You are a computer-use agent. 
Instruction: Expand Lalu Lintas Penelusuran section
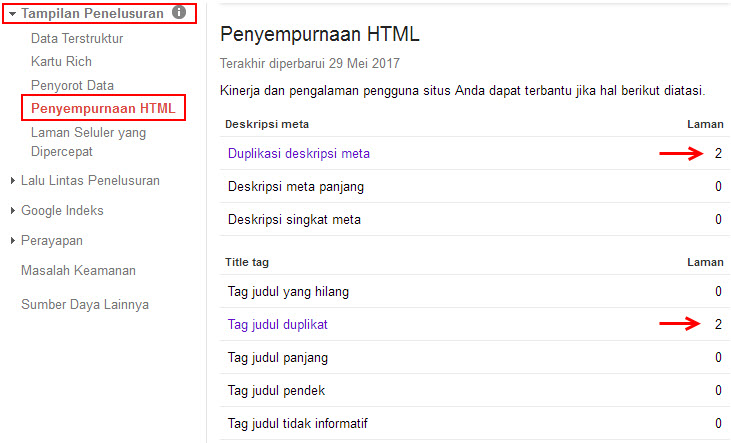coord(13,180)
